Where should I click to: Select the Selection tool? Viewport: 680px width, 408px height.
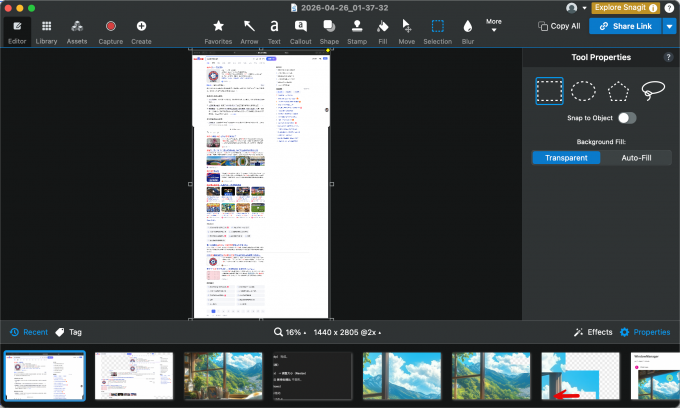(x=438, y=32)
